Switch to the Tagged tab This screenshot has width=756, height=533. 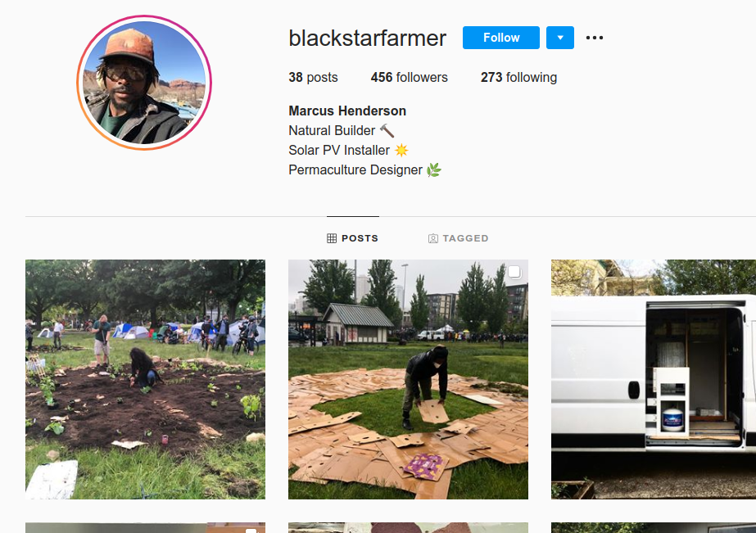pos(458,238)
